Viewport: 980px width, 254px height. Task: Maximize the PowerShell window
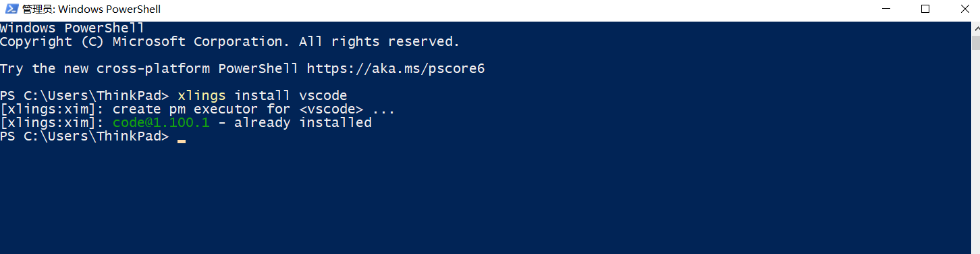point(925,9)
